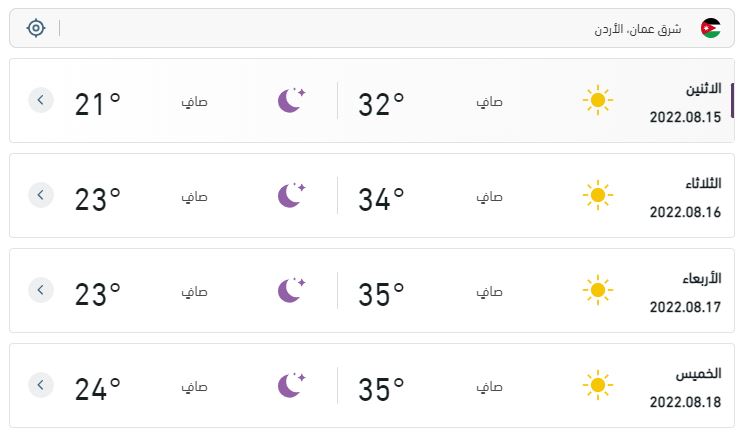753x434 pixels.
Task: Click the sun icon for Thursday 2022.08.18
Action: click(x=598, y=385)
